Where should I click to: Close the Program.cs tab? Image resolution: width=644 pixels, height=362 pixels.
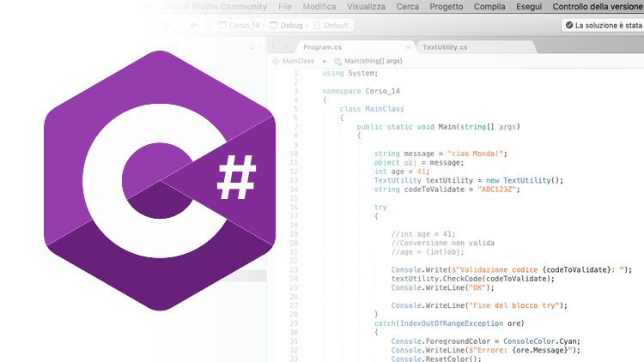tap(408, 48)
